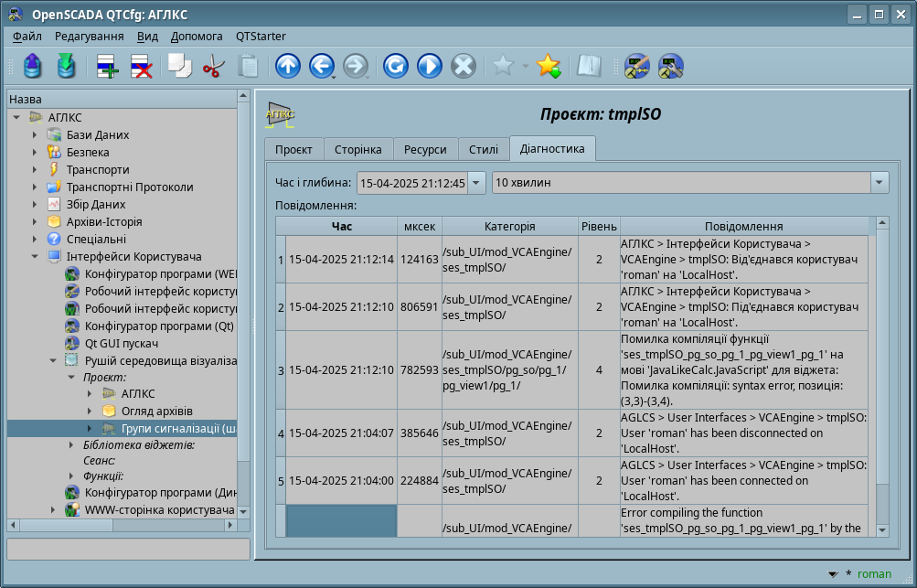The width and height of the screenshot is (917, 588).
Task: Go up one level with the up arrow
Action: click(x=287, y=66)
